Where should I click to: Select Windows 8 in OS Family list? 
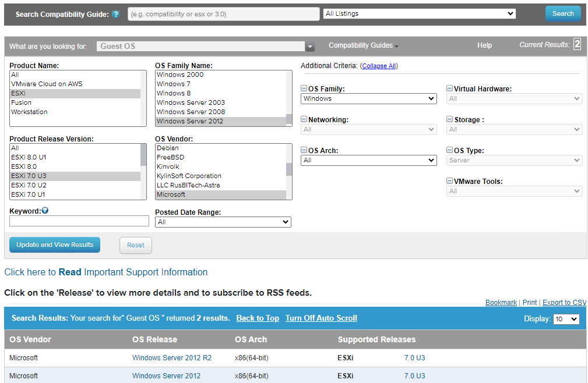[221, 93]
